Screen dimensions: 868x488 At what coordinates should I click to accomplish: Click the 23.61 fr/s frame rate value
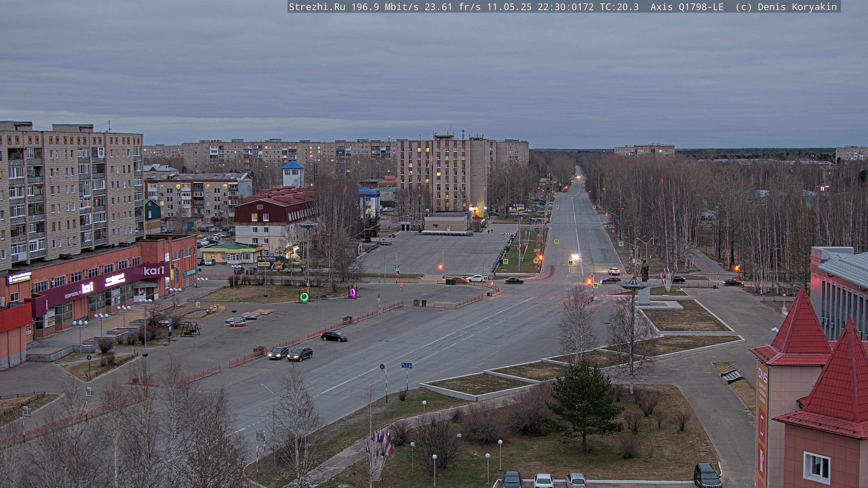click(453, 7)
